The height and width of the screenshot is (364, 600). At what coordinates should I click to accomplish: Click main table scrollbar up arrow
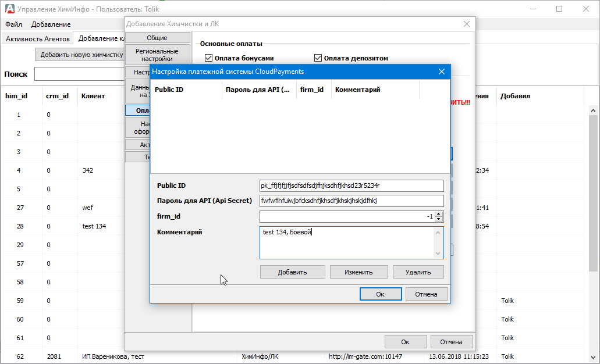(594, 110)
